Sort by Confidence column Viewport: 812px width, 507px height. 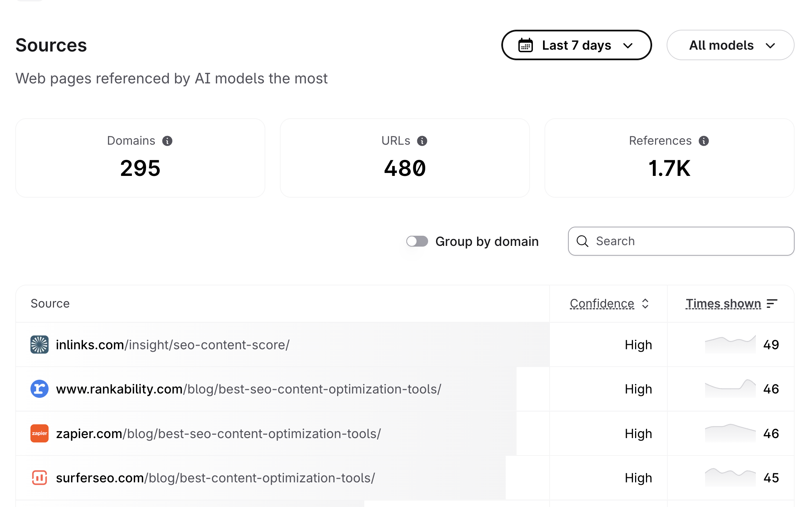[x=609, y=304]
